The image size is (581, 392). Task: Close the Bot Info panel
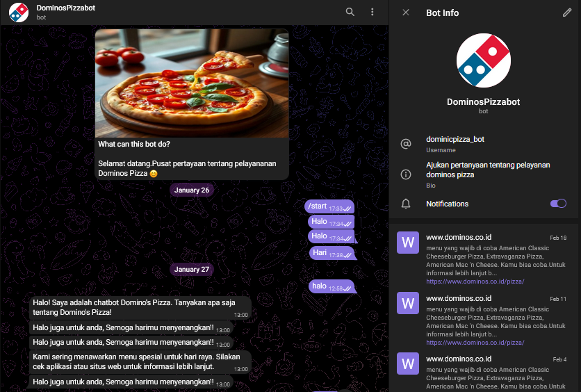tap(406, 13)
